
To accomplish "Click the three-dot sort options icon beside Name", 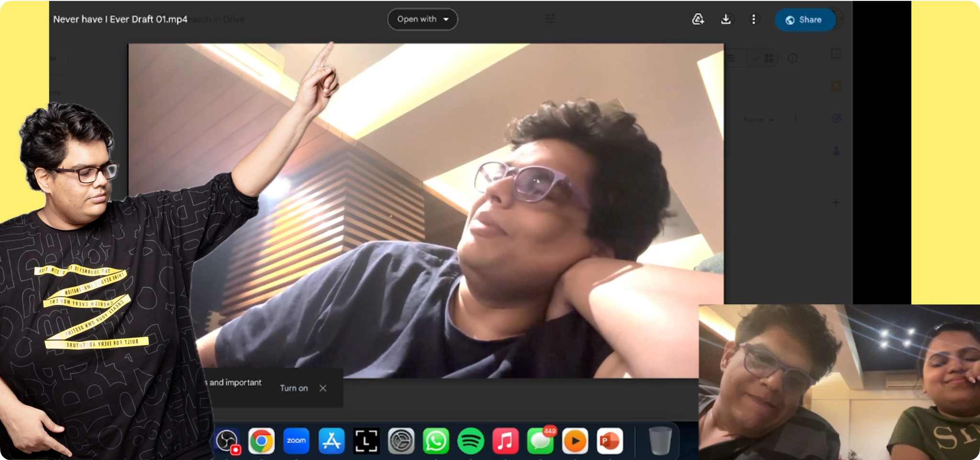I will point(795,119).
